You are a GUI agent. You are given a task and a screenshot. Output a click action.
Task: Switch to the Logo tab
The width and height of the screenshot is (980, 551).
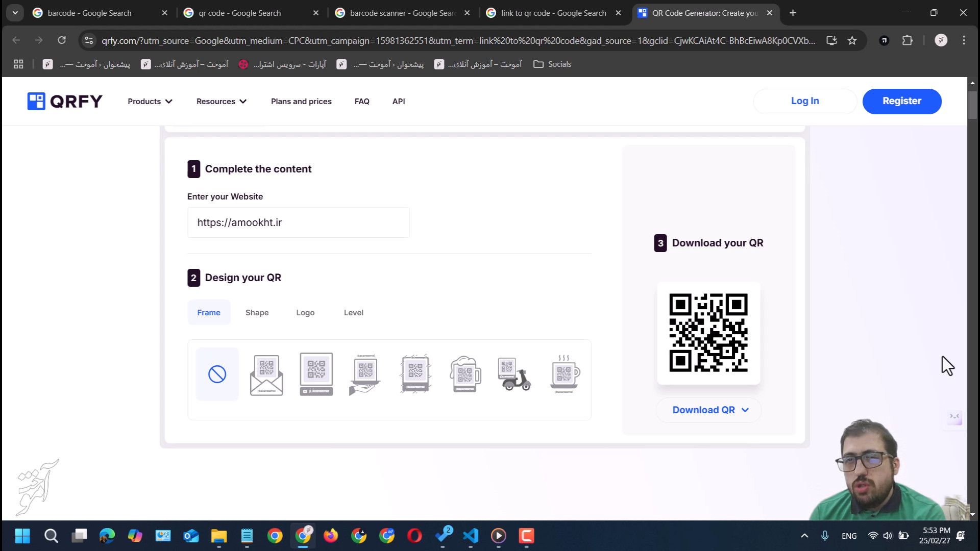pyautogui.click(x=305, y=313)
